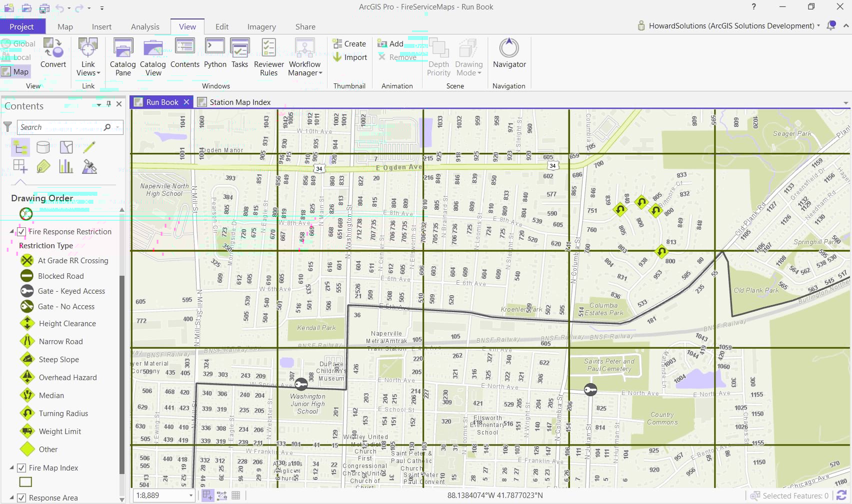Open Reviewer Rules
Image resolution: width=852 pixels, height=504 pixels.
click(269, 57)
